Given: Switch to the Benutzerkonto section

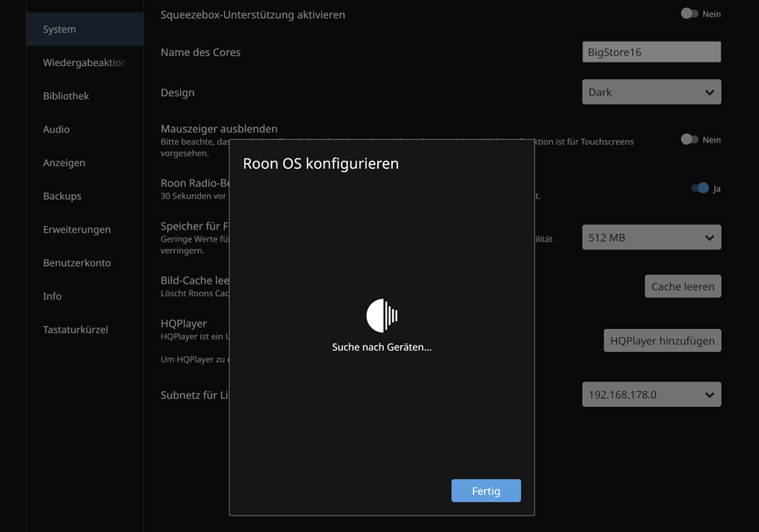Looking at the screenshot, I should coord(76,262).
